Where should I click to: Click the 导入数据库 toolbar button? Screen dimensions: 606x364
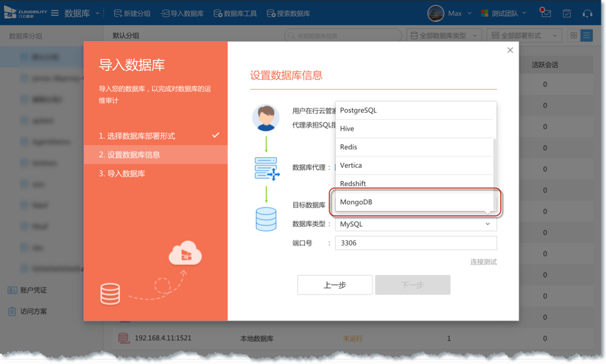click(x=183, y=14)
